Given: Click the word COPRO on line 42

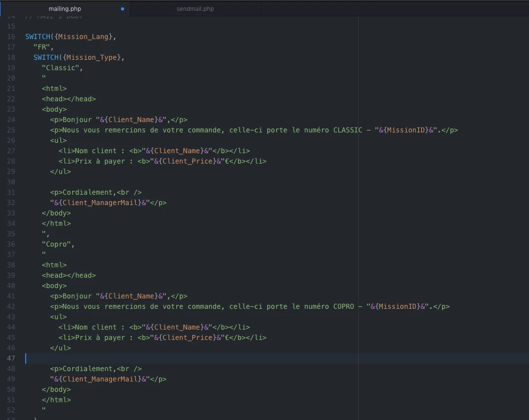Looking at the screenshot, I should (343, 306).
